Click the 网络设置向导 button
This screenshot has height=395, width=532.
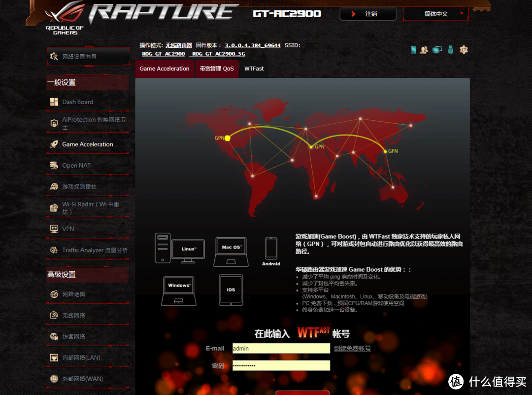[88, 56]
